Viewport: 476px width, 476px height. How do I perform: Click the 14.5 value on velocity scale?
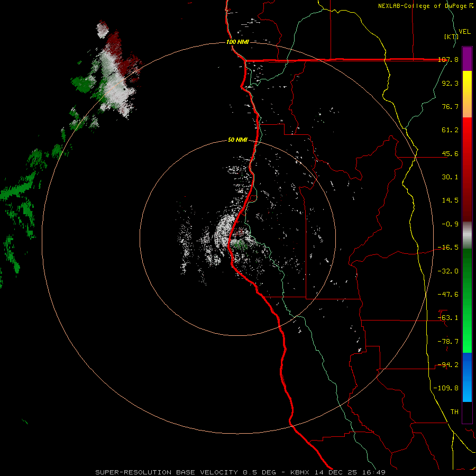tap(450, 200)
